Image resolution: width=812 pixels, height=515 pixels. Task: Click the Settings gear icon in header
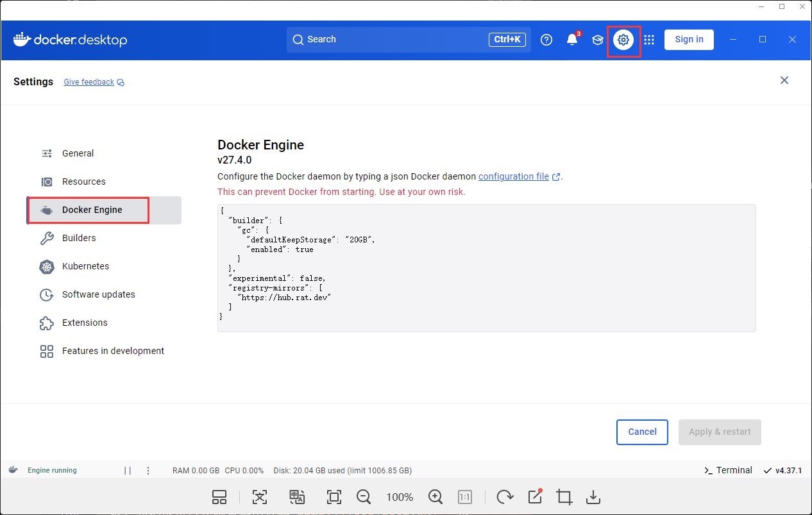point(623,40)
